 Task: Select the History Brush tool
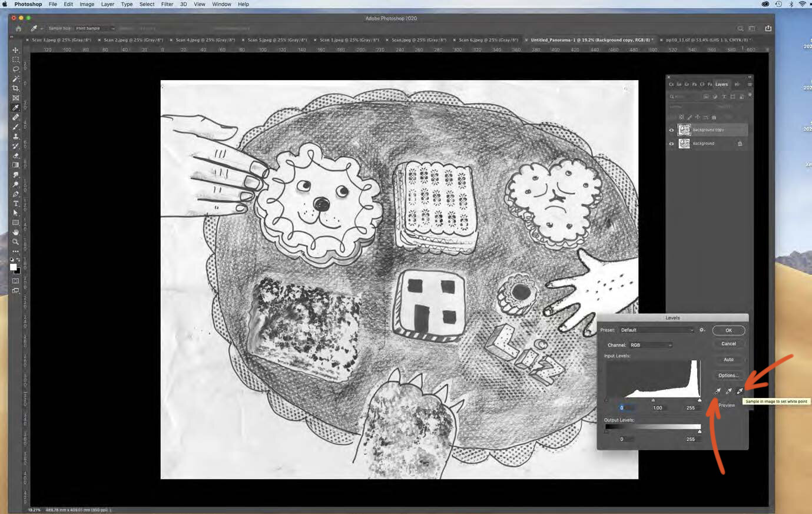[x=16, y=146]
